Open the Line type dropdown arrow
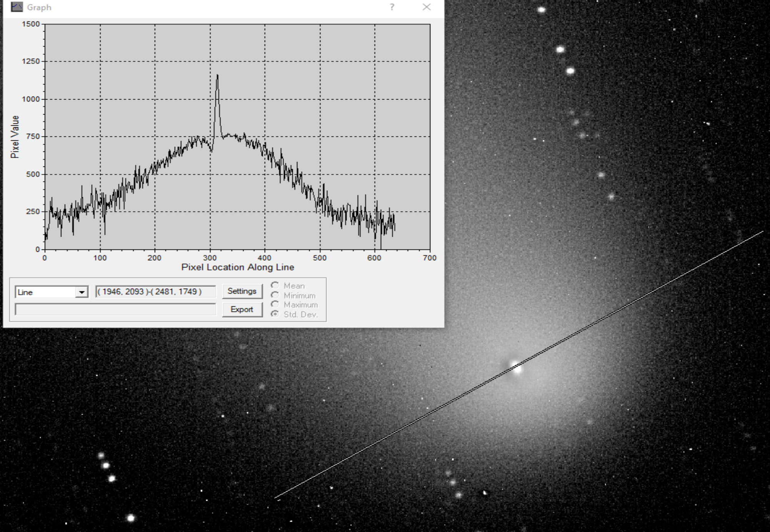 point(81,293)
